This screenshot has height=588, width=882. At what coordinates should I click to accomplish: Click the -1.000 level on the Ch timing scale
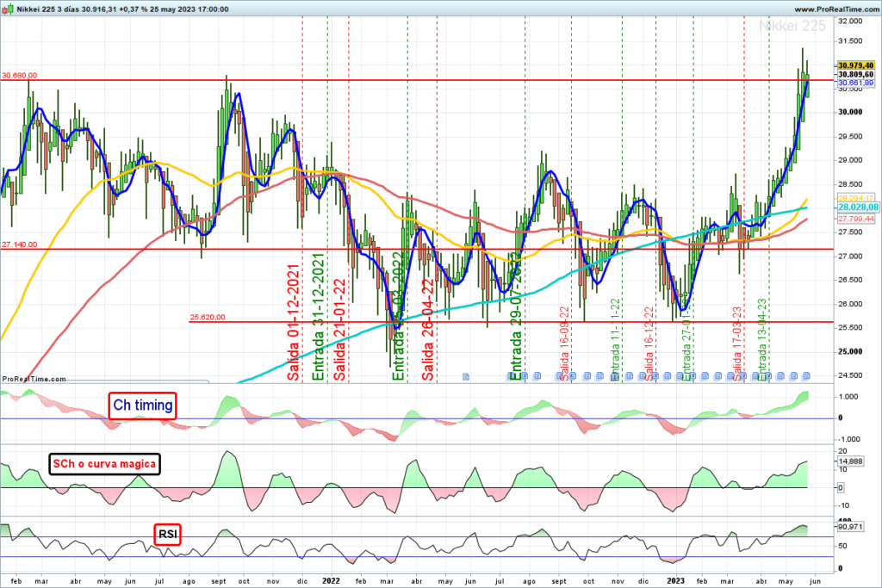tap(848, 440)
